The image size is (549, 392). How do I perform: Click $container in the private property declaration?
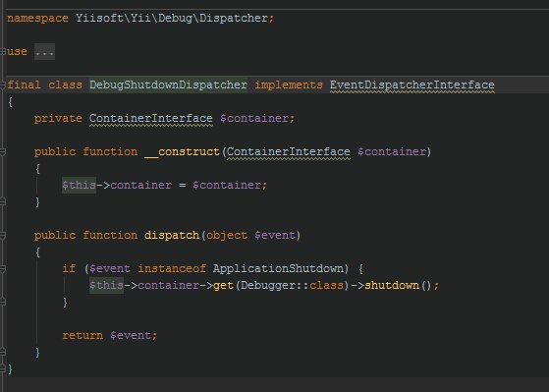(254, 119)
